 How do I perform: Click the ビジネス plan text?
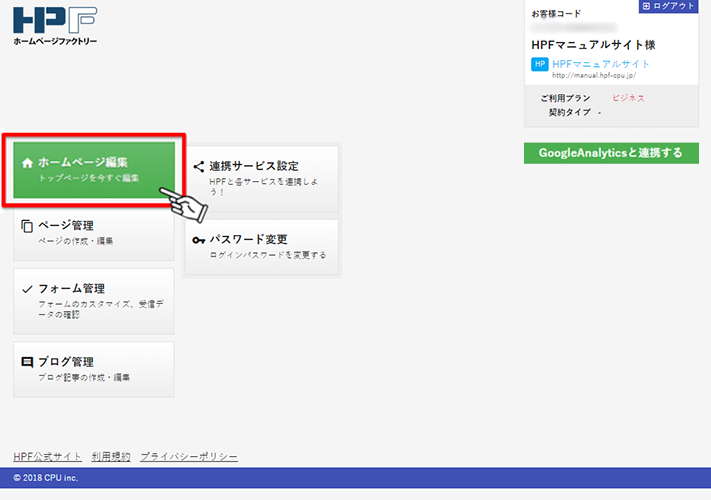tap(628, 98)
